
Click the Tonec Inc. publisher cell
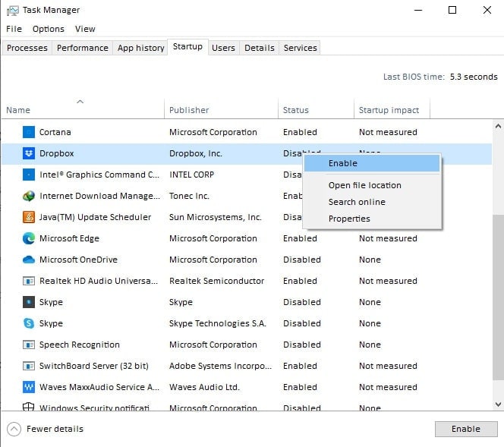pos(189,196)
